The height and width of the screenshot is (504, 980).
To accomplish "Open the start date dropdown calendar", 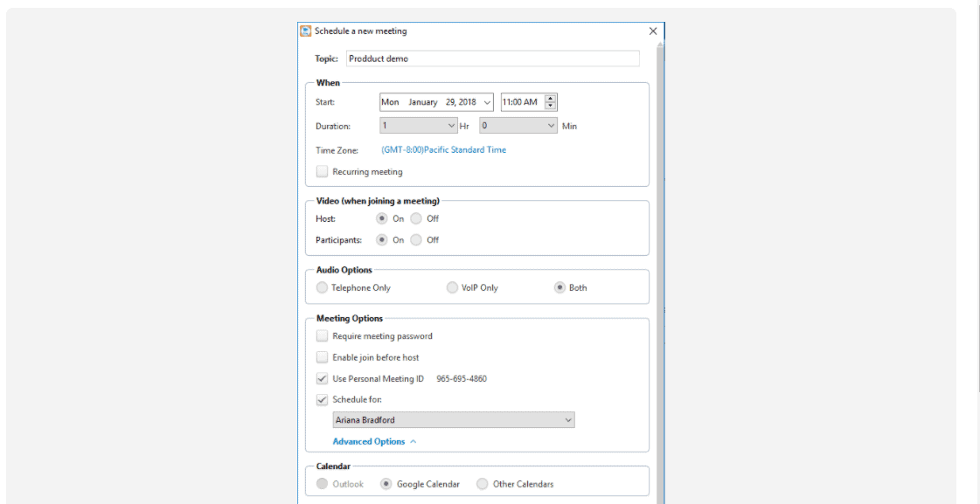I will tap(488, 102).
